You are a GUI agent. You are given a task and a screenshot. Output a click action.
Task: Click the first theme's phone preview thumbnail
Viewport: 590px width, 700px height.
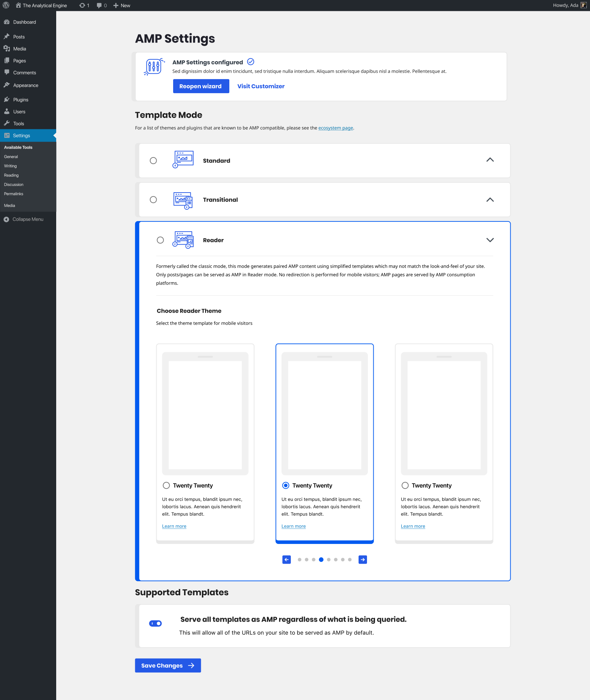pyautogui.click(x=205, y=414)
